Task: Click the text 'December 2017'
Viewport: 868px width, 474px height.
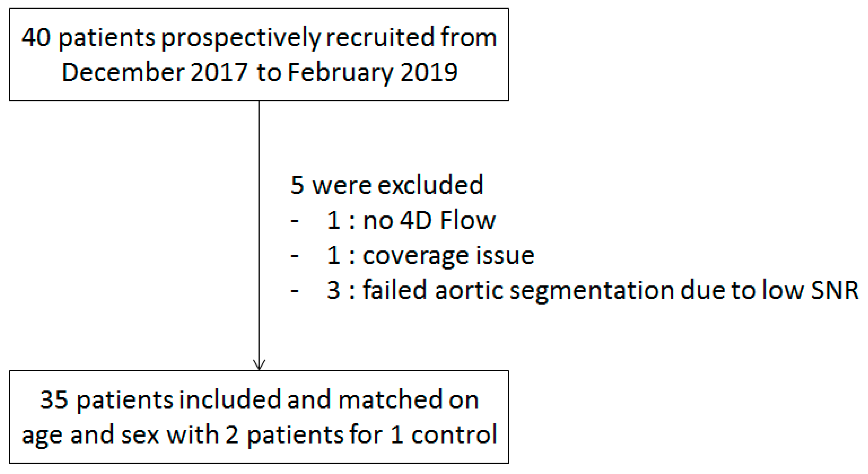Action: (x=155, y=73)
